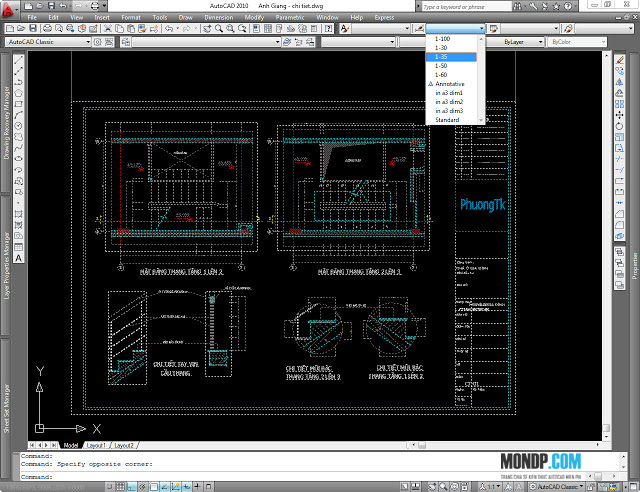This screenshot has height=492, width=640.
Task: Select the Move tool in the Modify toolbar
Action: point(619,115)
